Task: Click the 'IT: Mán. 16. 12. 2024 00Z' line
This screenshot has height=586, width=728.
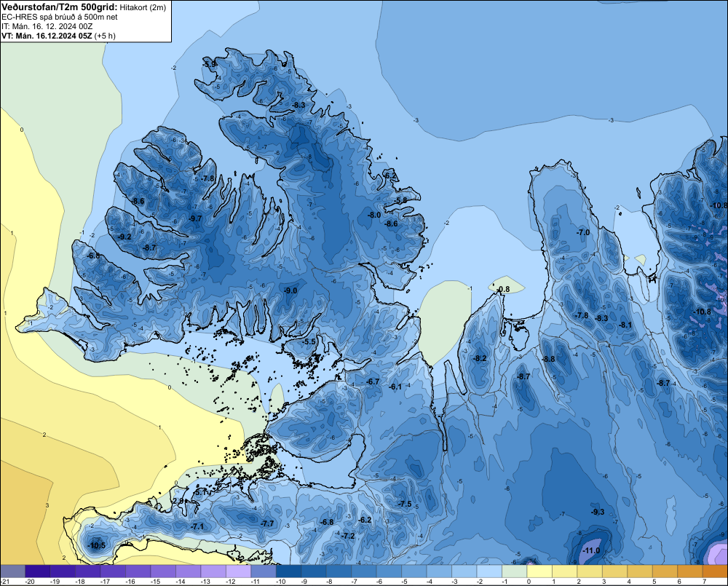Action: (x=47, y=26)
